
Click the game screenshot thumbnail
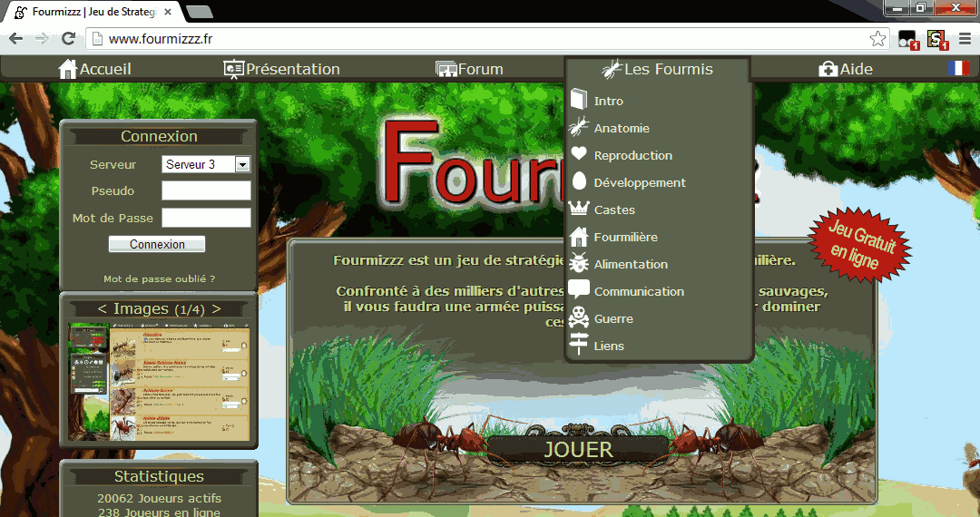click(159, 382)
